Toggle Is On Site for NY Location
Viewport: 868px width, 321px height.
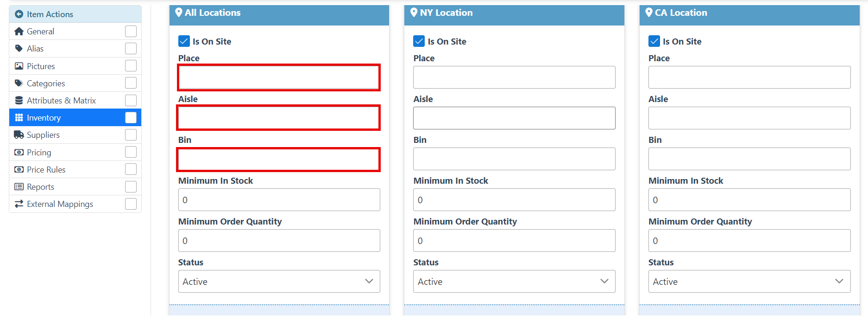419,41
